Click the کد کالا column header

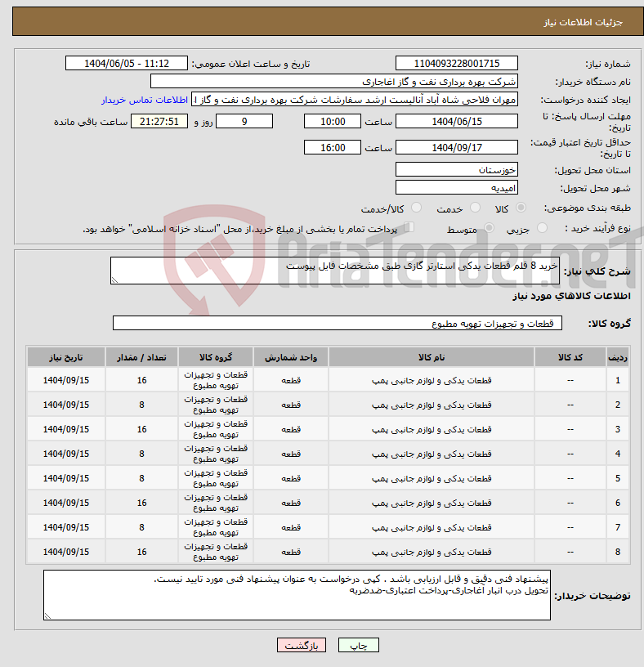point(570,357)
